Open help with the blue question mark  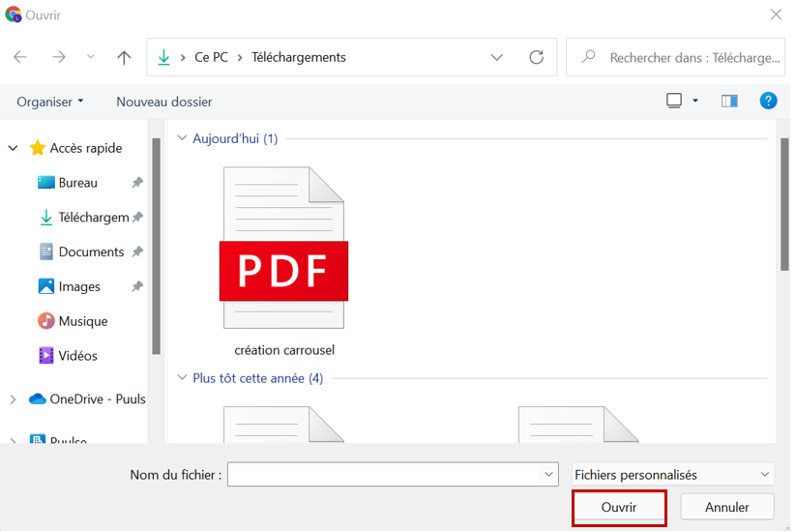click(768, 101)
